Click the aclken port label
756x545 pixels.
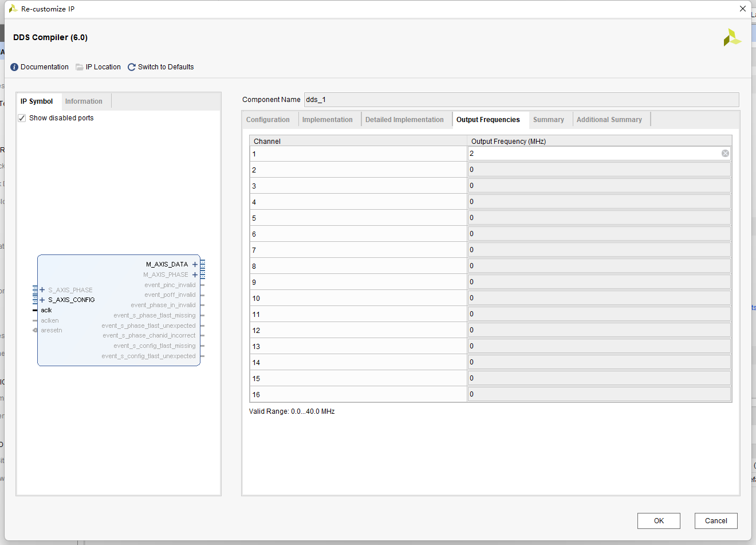[x=50, y=320]
